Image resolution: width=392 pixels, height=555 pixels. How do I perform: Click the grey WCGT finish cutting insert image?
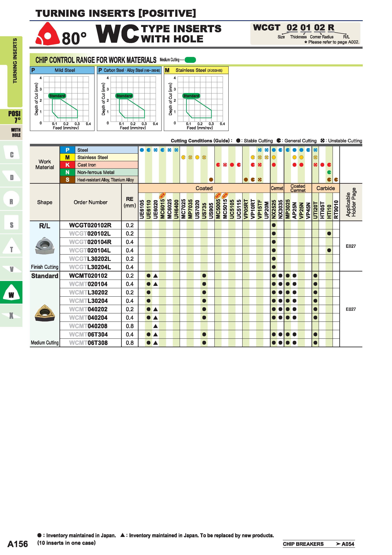point(44,246)
